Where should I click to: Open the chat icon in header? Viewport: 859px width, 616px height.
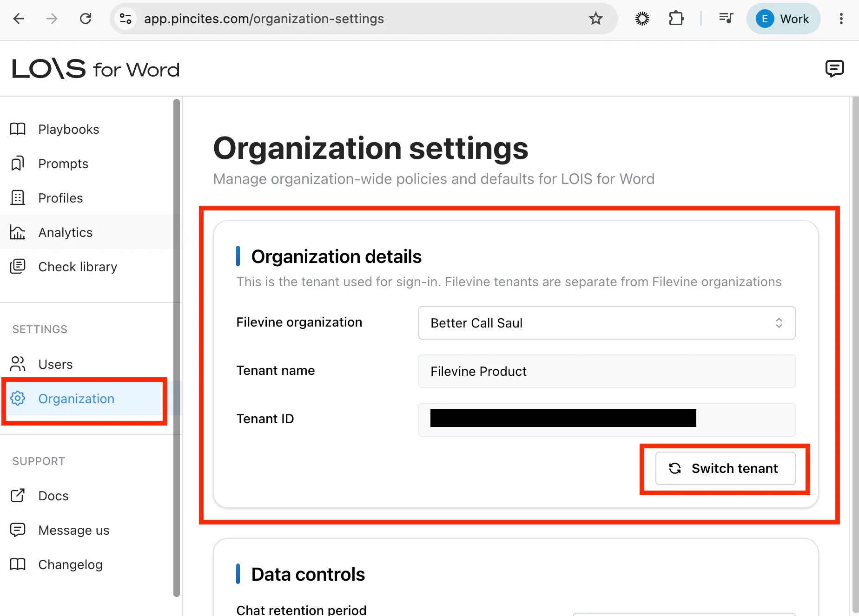click(x=835, y=69)
